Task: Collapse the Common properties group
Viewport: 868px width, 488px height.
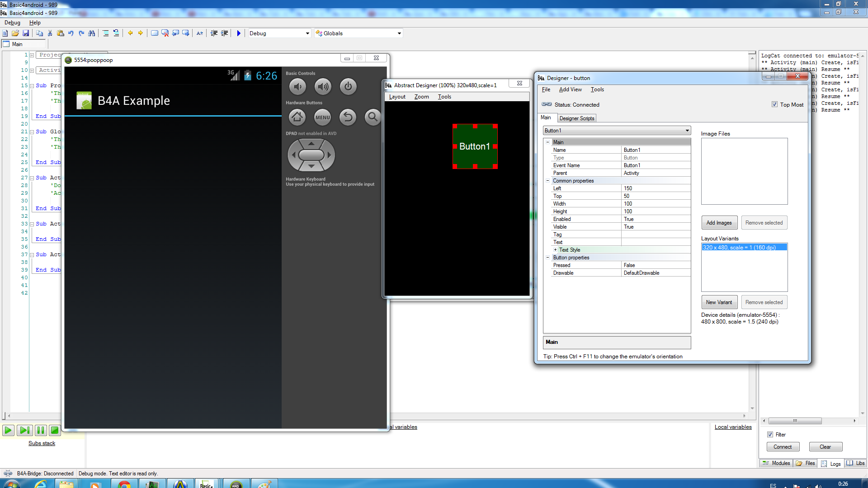Action: click(547, 180)
